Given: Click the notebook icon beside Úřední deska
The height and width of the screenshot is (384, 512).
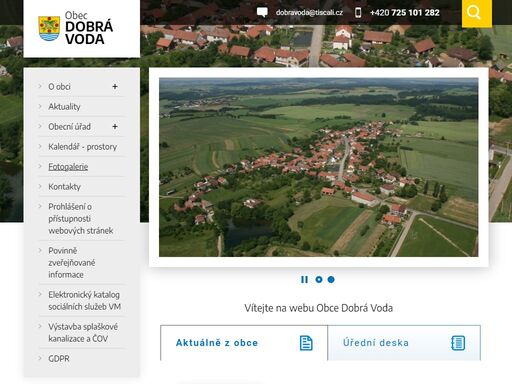Looking at the screenshot, I should pyautogui.click(x=458, y=343).
